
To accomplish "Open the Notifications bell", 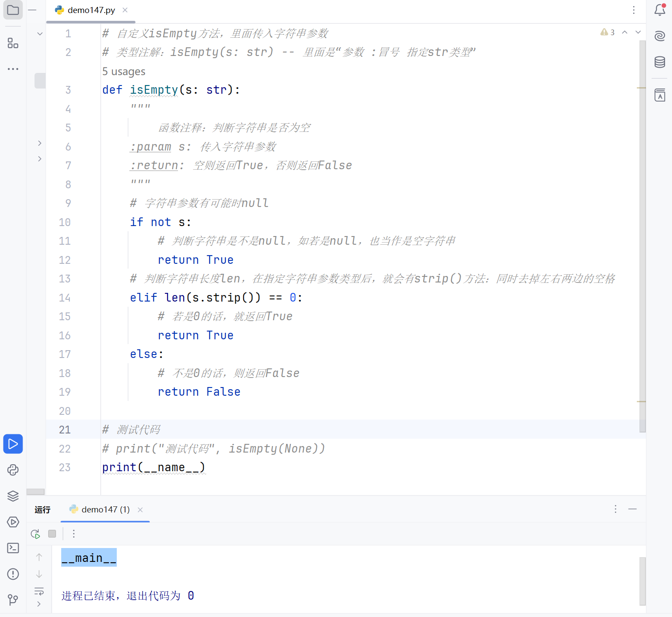I will pos(660,10).
